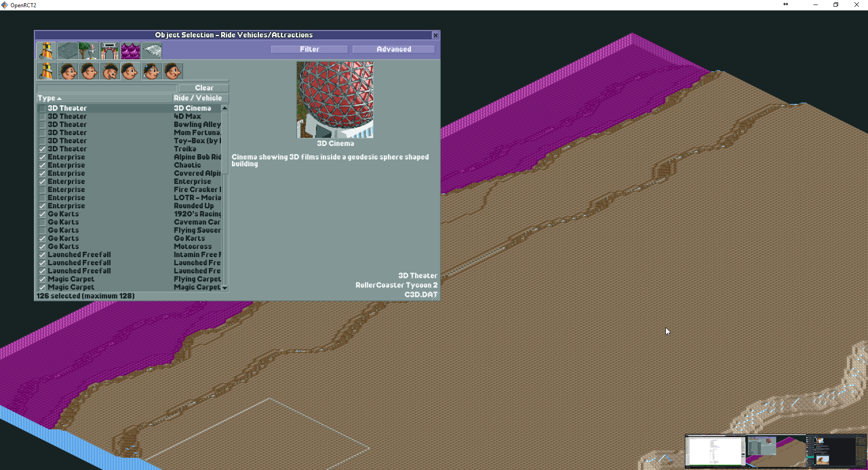
Task: Open the Scenery and Theming tab icon
Action: [x=88, y=51]
